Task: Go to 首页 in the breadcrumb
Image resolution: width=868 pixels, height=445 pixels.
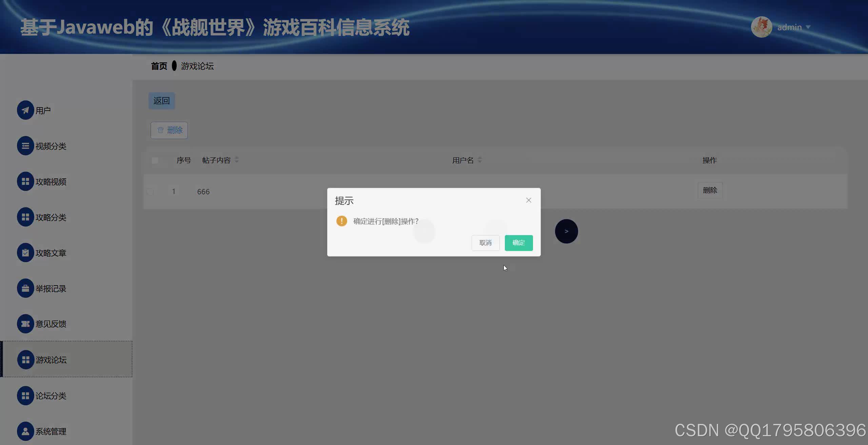Action: pos(159,66)
